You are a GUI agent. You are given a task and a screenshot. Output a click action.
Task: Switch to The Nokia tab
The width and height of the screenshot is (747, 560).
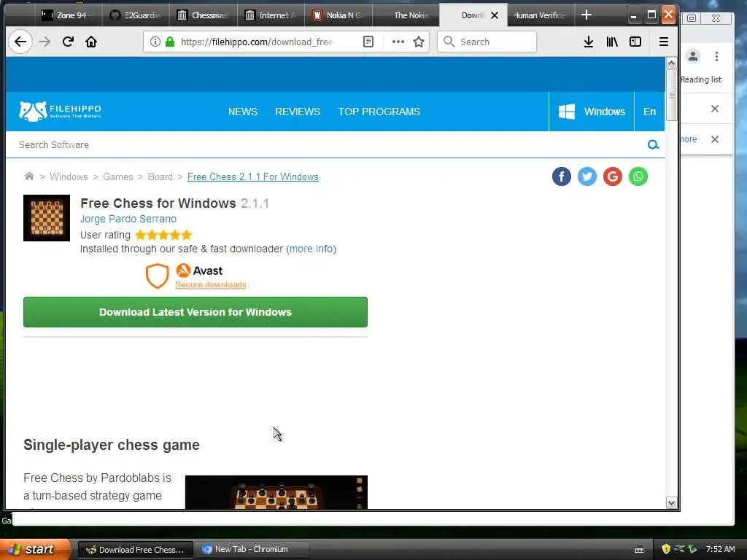pos(406,15)
